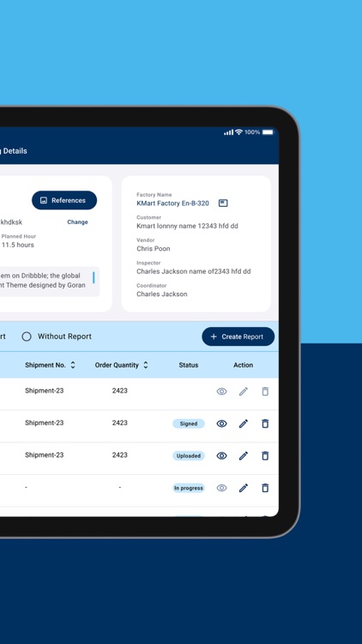Delete the In progress report row
Image resolution: width=362 pixels, height=644 pixels.
tap(265, 488)
